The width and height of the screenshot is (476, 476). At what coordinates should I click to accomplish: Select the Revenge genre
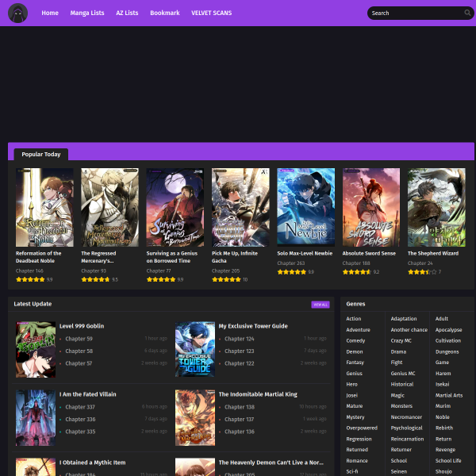click(x=445, y=450)
